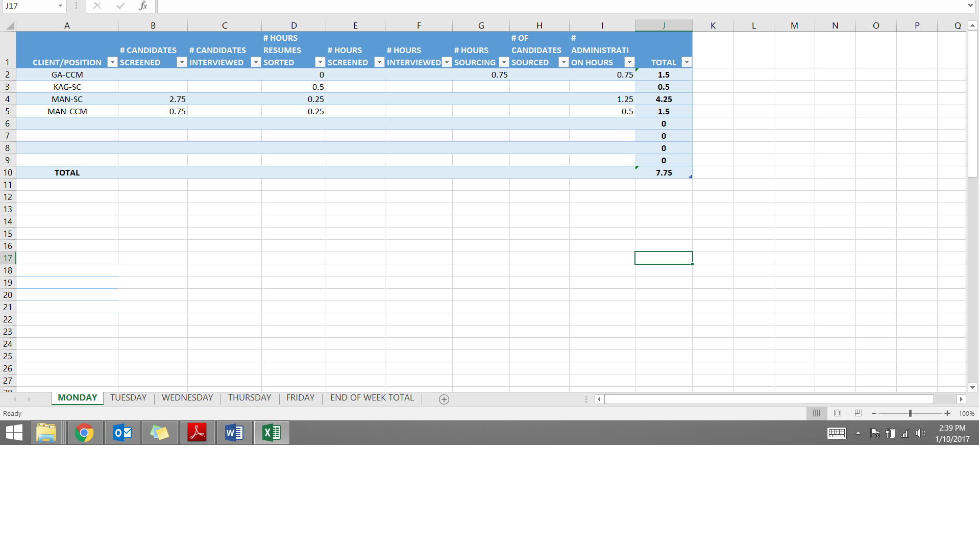Click Select All triangle at grid corner
The width and height of the screenshot is (980, 551).
tap(9, 26)
